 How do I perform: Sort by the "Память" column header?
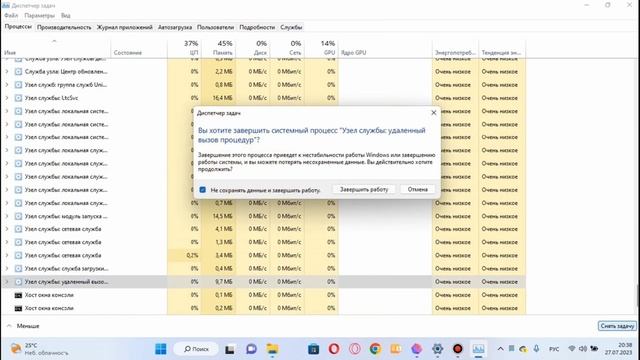coord(218,48)
